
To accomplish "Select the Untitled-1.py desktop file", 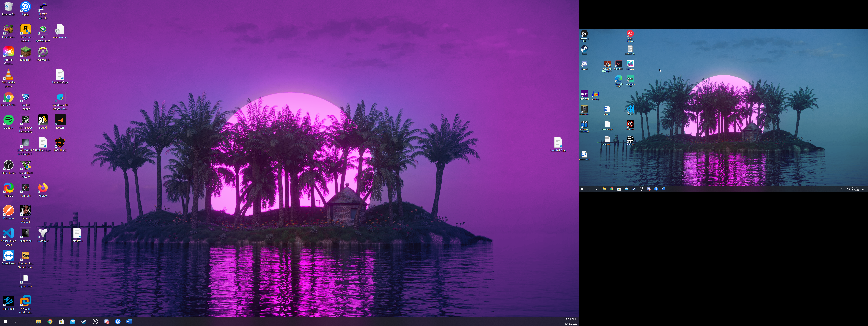I will (558, 143).
